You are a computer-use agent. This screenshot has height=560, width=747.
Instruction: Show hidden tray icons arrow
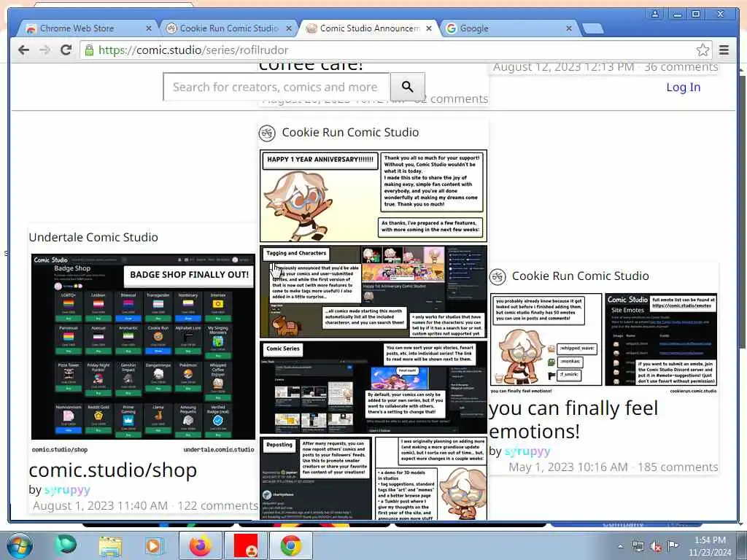tap(620, 547)
